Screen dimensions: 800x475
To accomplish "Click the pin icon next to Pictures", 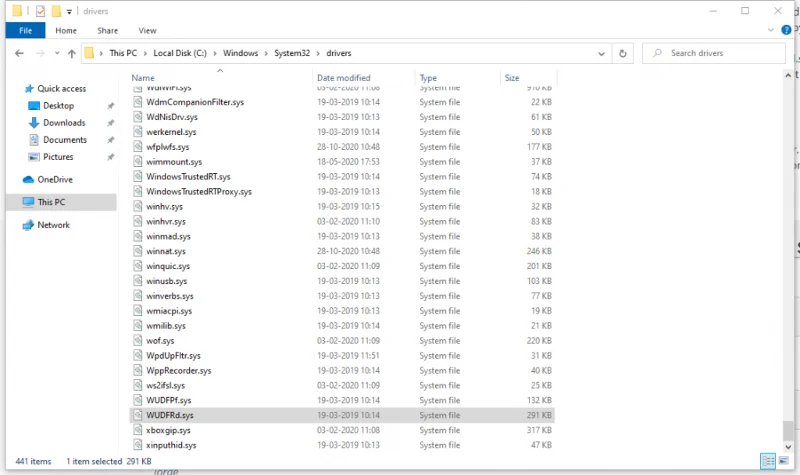I will [110, 157].
